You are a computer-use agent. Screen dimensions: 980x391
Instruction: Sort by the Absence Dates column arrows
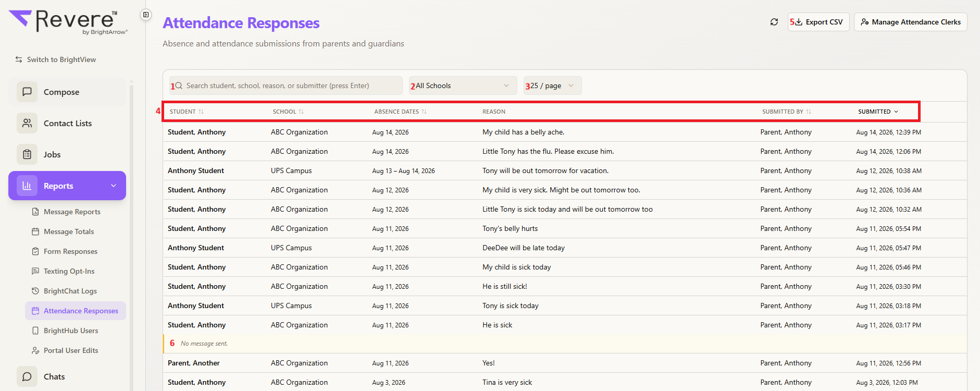[x=424, y=112]
